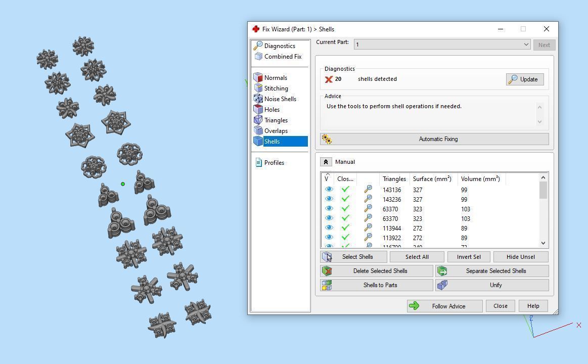Select volume value 89 in the 113944 row
This screenshot has height=364, width=588.
click(x=464, y=229)
